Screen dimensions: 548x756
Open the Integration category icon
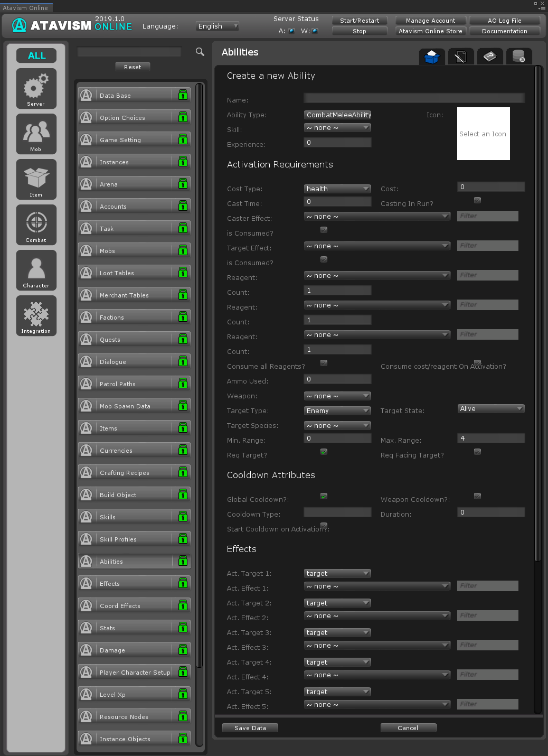click(x=36, y=315)
